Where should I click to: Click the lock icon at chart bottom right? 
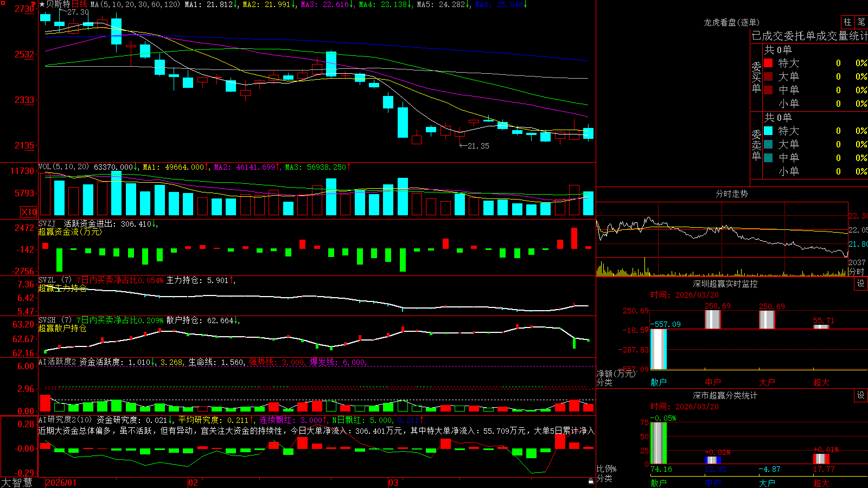coord(591,481)
